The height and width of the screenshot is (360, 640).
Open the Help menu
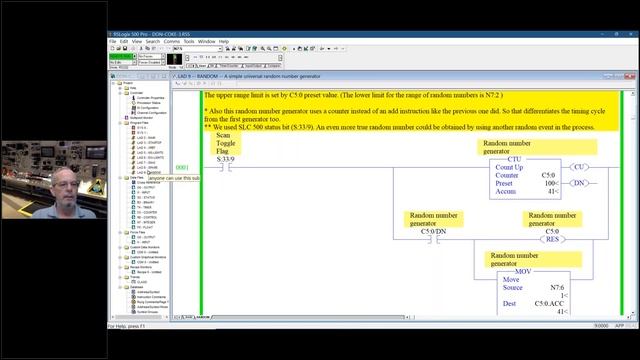224,42
